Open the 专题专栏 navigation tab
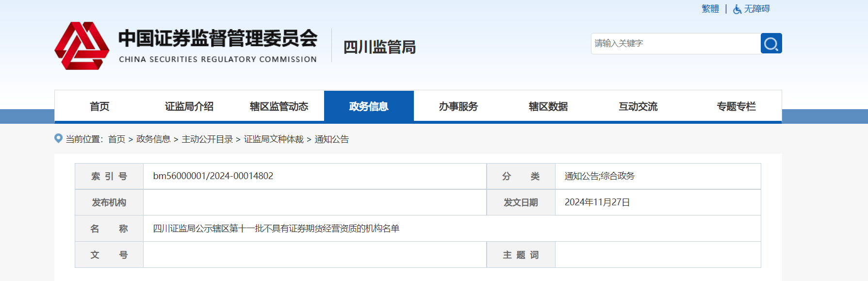The width and height of the screenshot is (868, 281). click(x=736, y=106)
